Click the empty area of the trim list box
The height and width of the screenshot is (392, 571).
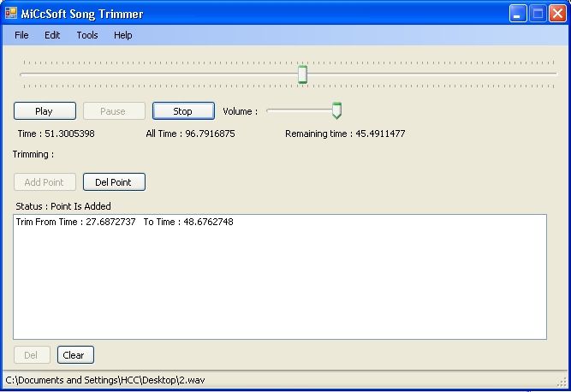tap(280, 284)
